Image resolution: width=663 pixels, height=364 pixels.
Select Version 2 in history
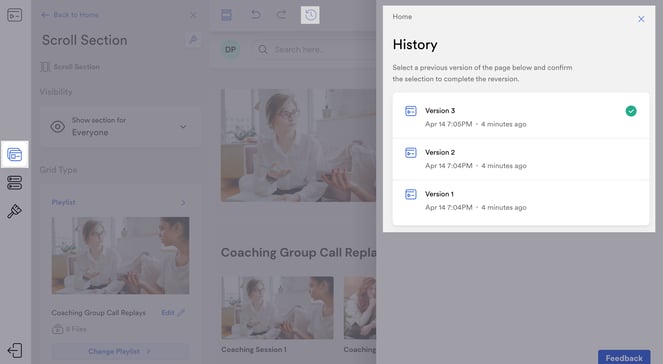[x=521, y=159]
